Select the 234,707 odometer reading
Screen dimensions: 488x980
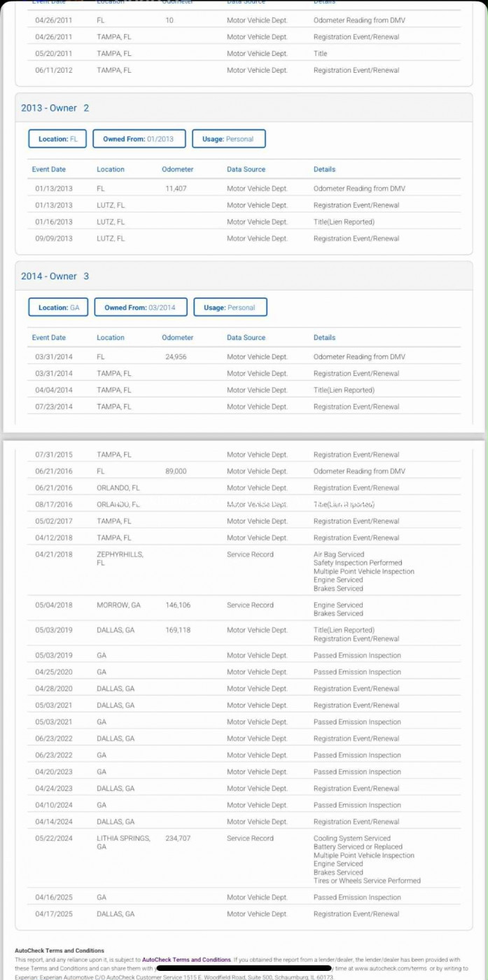(178, 838)
